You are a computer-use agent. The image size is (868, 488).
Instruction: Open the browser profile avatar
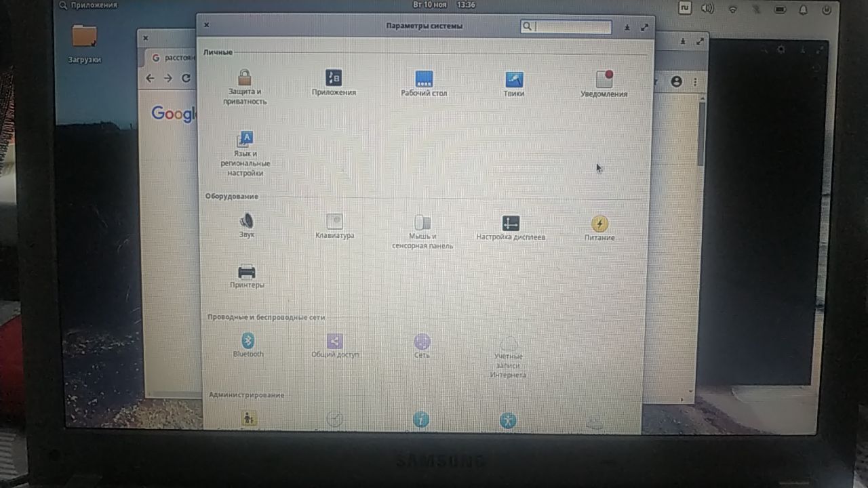tap(676, 81)
